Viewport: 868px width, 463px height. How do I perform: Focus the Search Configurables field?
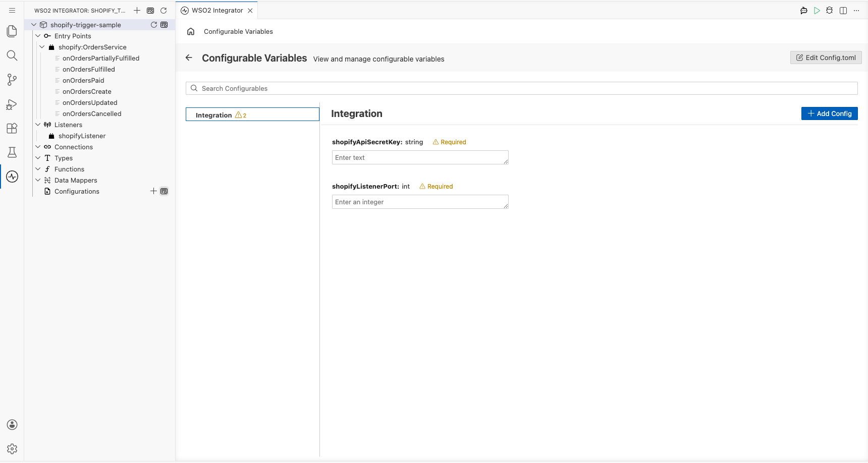coord(521,88)
